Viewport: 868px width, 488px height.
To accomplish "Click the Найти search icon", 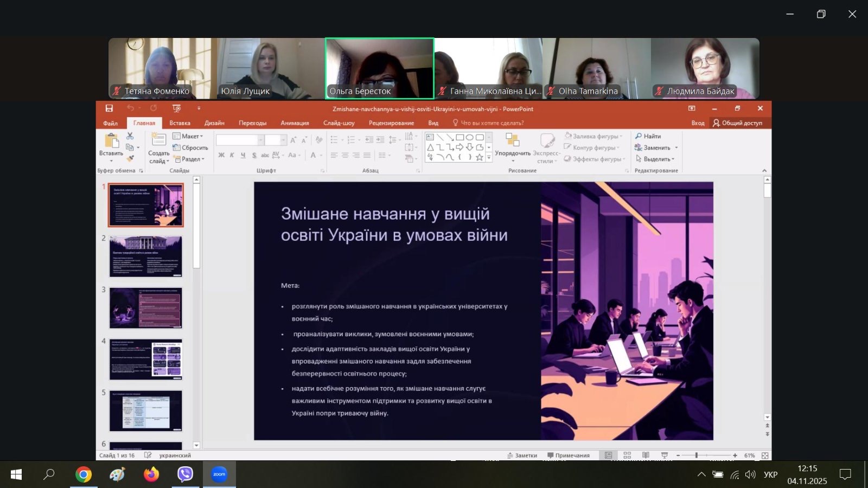I will (x=648, y=136).
